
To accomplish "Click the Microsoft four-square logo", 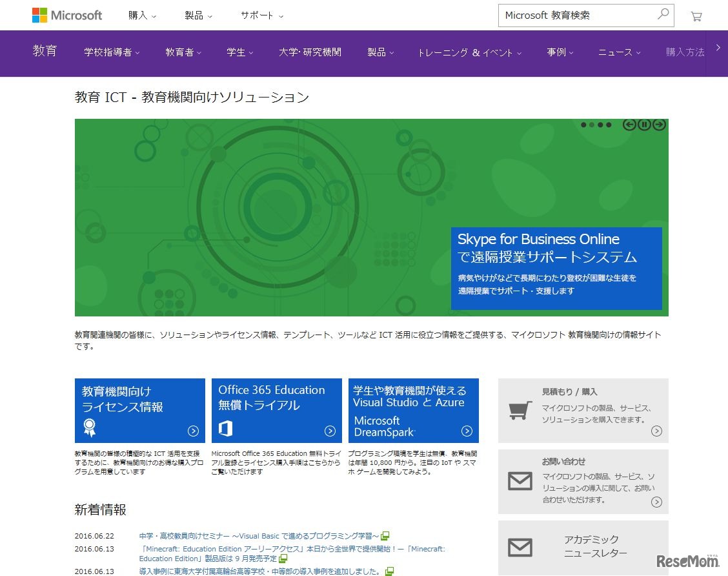I will click(x=40, y=15).
